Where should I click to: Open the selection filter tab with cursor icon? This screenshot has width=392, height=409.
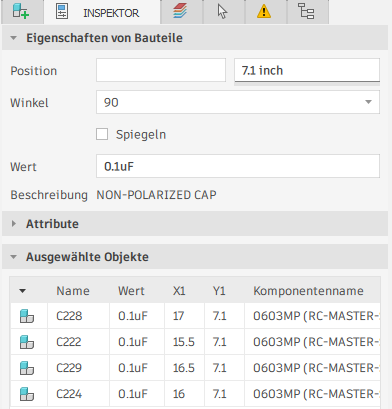point(223,12)
